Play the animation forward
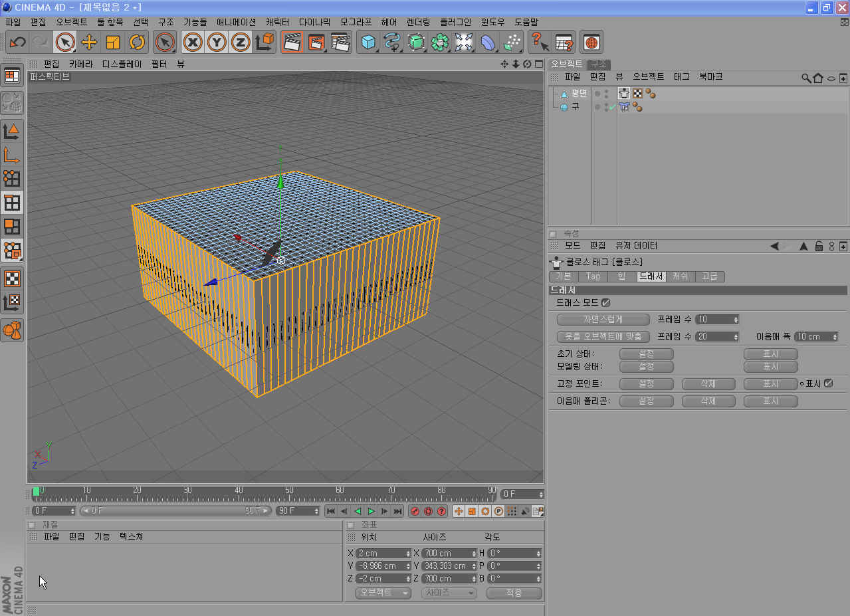 coord(371,511)
